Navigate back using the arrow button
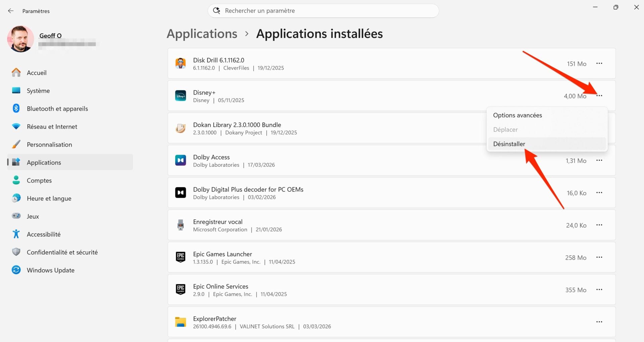 click(x=11, y=11)
